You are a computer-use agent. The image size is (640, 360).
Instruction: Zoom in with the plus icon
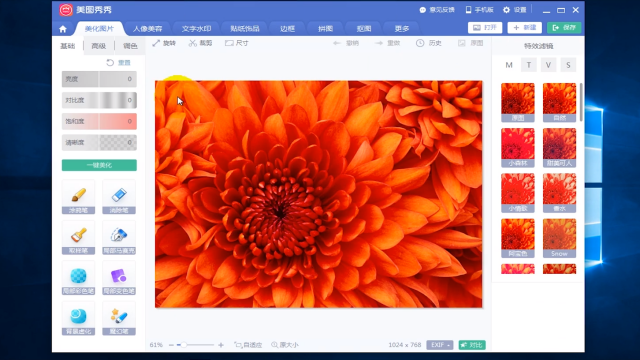point(221,345)
